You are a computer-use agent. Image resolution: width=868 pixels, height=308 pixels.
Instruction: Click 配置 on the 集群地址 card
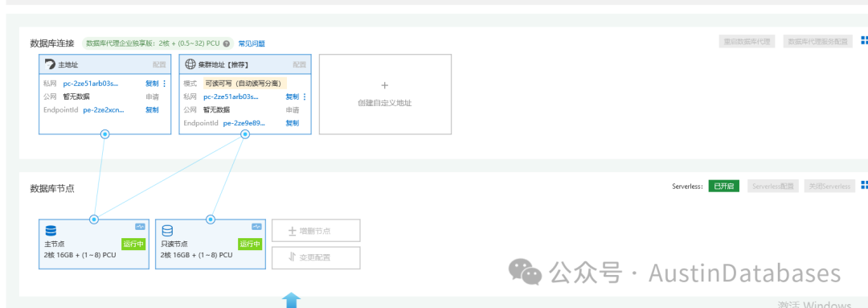[300, 64]
